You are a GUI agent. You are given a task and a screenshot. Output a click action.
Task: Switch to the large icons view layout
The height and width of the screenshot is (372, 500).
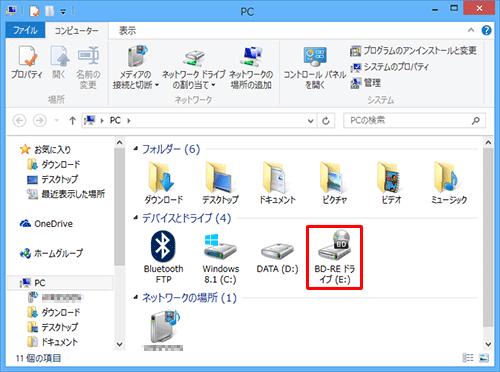point(483,358)
